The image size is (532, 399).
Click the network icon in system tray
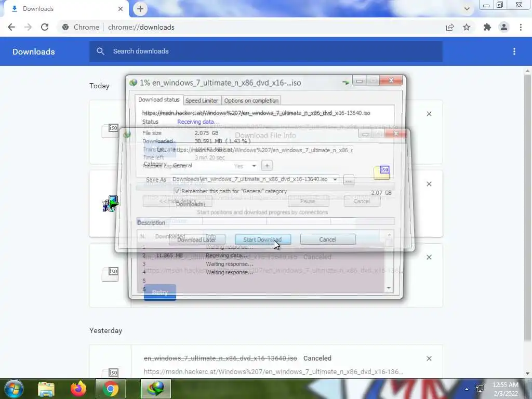[480, 389]
